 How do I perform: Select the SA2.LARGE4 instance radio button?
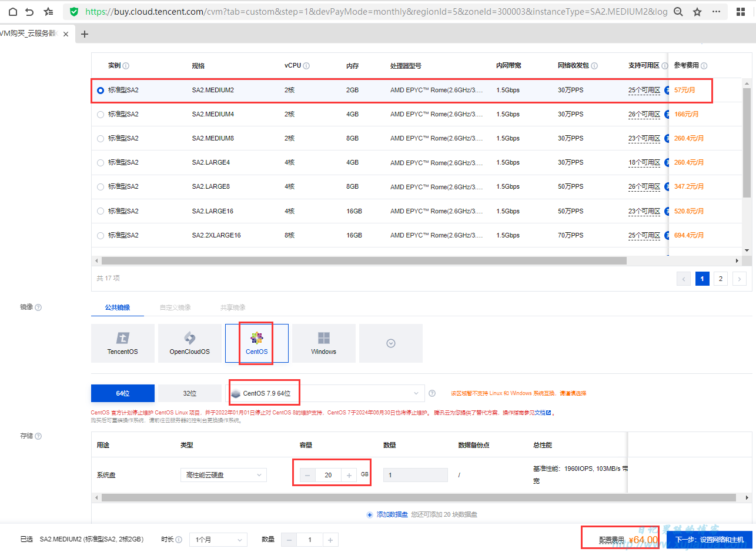101,163
